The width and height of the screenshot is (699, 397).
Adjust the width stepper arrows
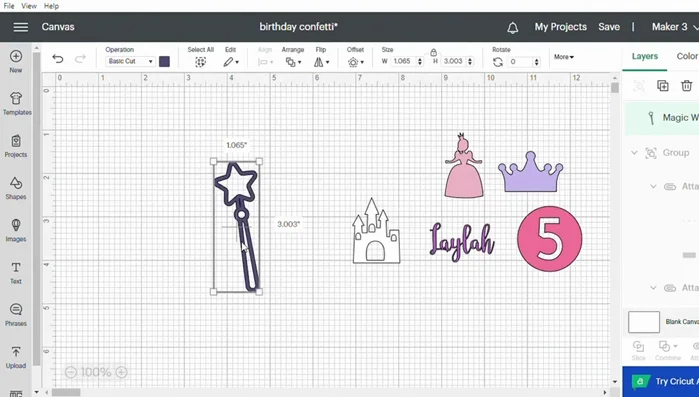[x=419, y=61]
